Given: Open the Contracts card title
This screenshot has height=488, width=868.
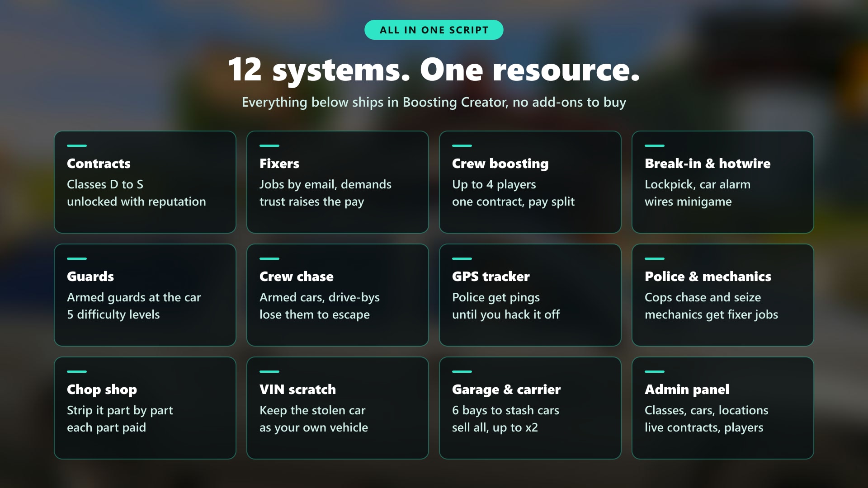Looking at the screenshot, I should pos(99,164).
